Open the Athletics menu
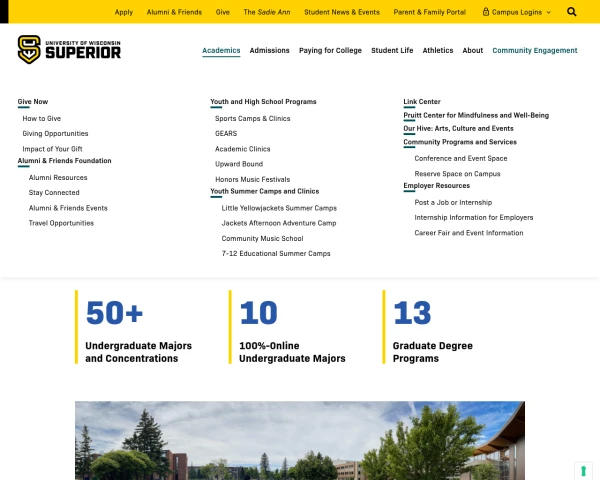Image resolution: width=600 pixels, height=480 pixels. 438,51
